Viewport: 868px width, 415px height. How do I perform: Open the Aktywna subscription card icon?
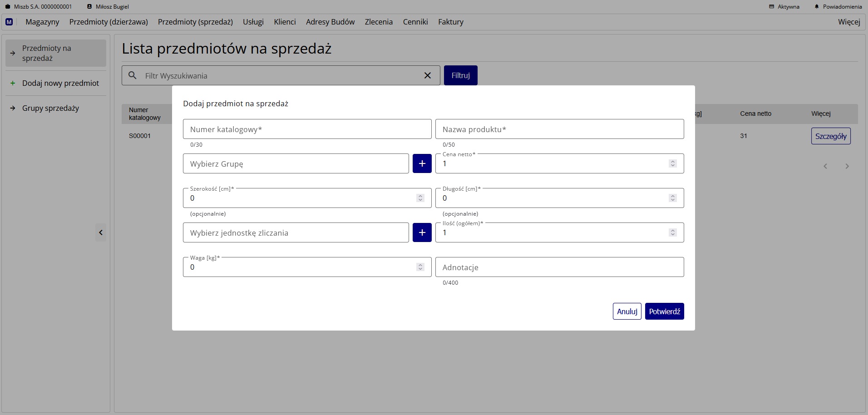pos(772,6)
